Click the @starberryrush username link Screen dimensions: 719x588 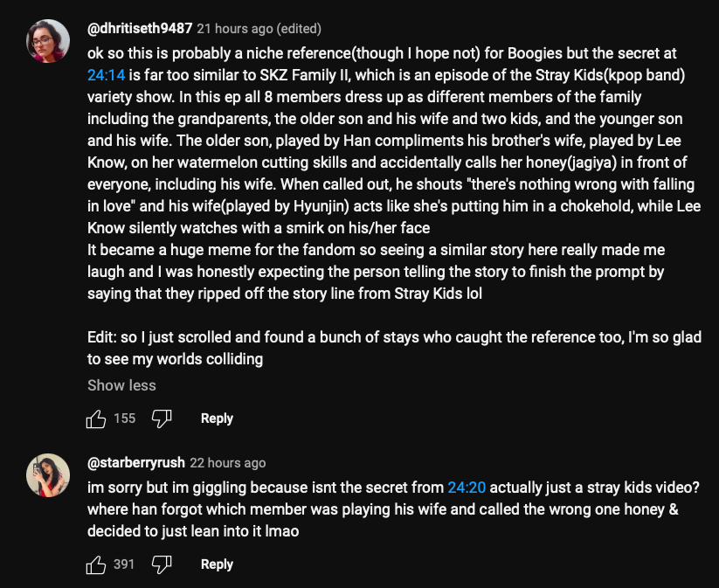135,463
